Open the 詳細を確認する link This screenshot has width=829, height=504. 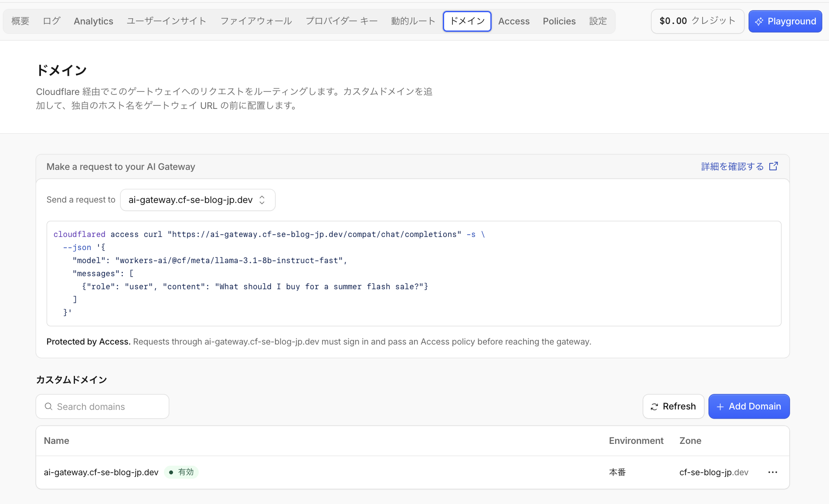click(740, 166)
